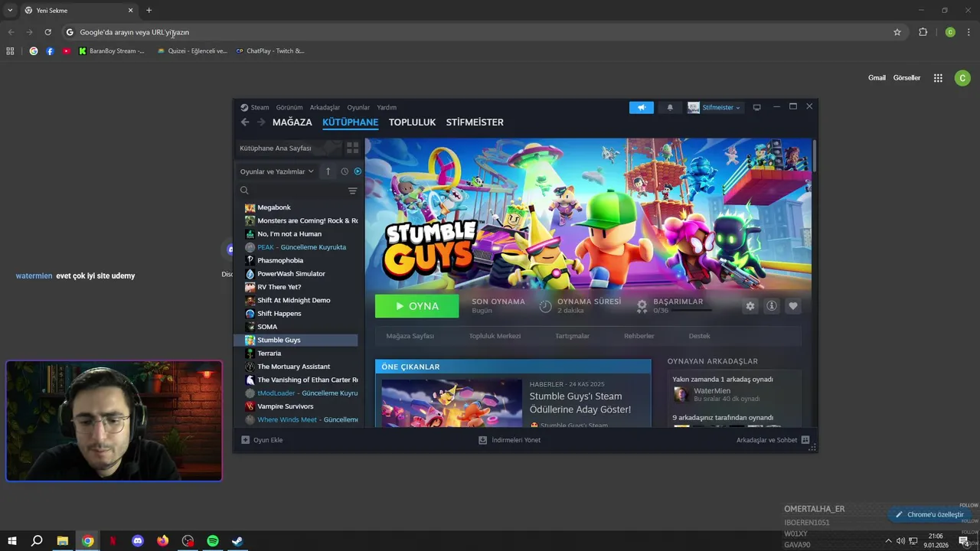Open Arkadaşlar ve Sohbet chat
The image size is (980, 551).
(x=773, y=440)
